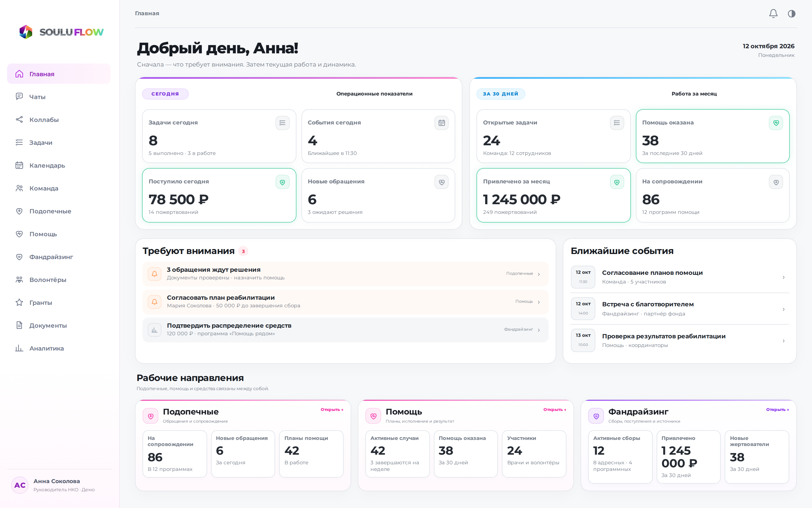The image size is (812, 508).
Task: Click chart icon beside Подтвердить распределение средств
Action: click(154, 330)
